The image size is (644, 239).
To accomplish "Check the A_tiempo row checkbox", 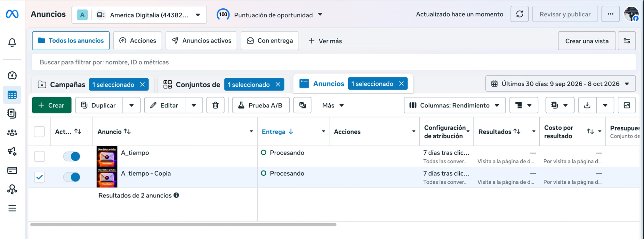I will click(x=39, y=156).
